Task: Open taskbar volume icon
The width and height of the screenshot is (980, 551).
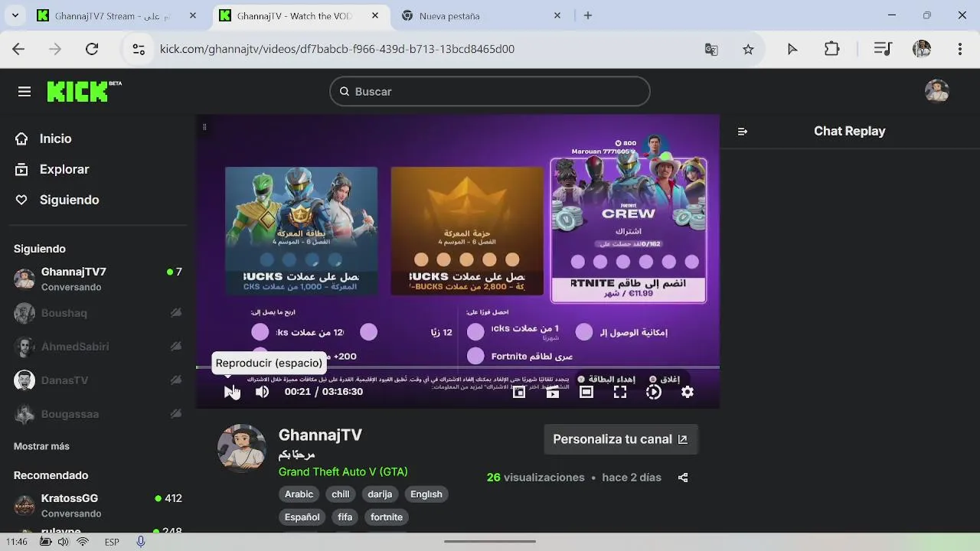Action: pyautogui.click(x=63, y=542)
